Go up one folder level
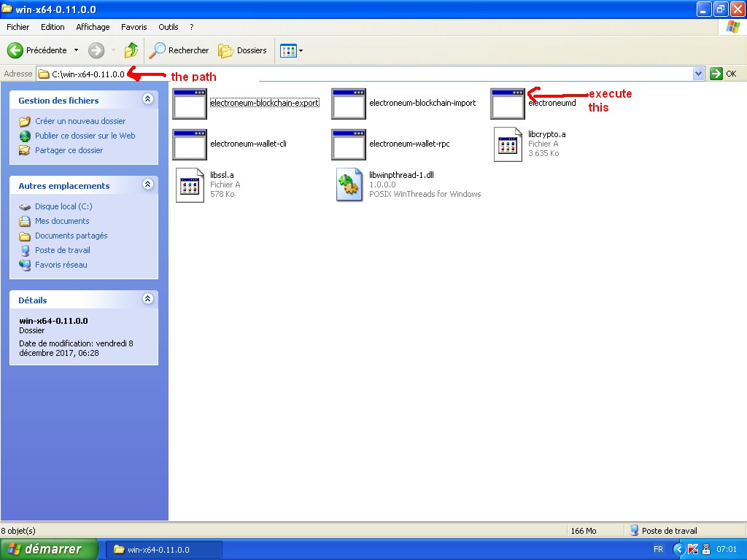This screenshot has width=747, height=560. click(x=131, y=50)
